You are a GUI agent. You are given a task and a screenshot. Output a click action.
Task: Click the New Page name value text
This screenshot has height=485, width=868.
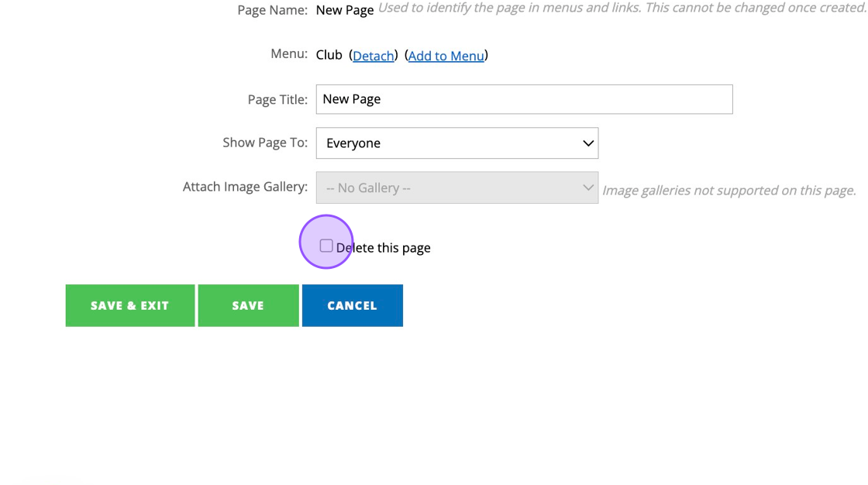click(x=345, y=10)
